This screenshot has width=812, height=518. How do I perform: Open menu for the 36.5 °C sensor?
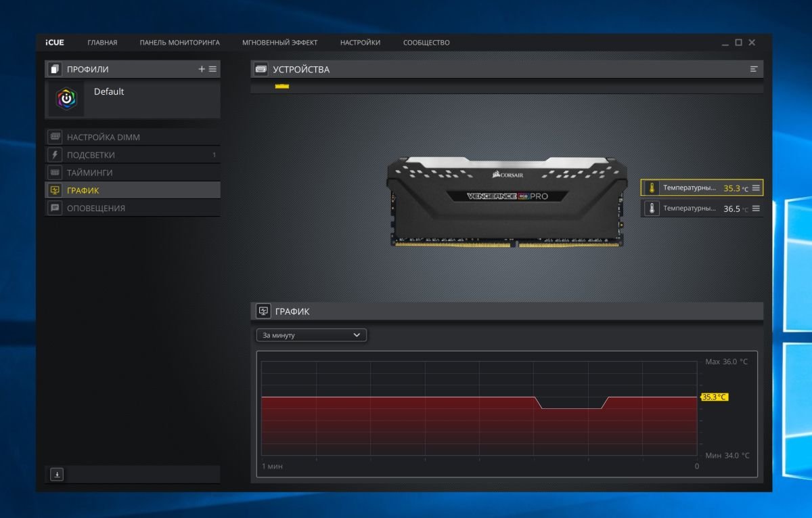click(x=757, y=209)
